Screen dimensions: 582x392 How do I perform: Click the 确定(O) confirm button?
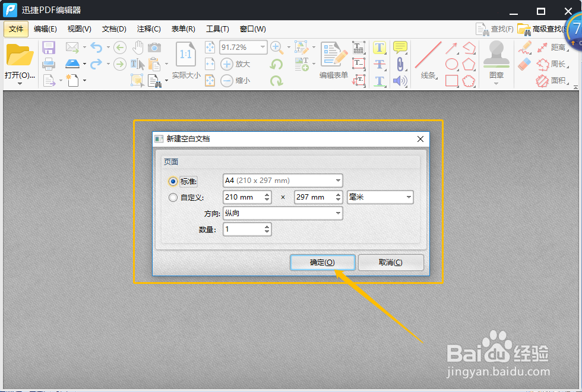[x=322, y=262]
